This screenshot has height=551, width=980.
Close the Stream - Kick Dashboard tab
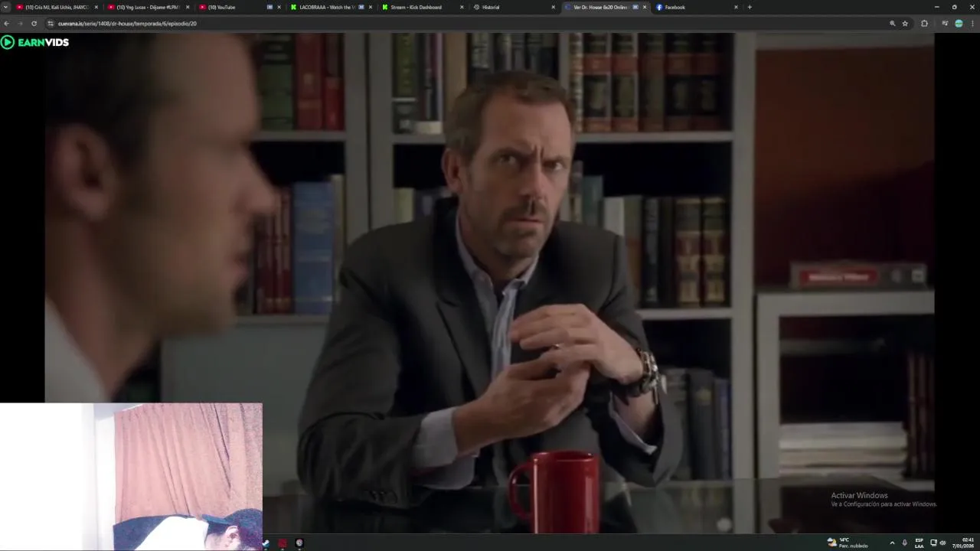[x=462, y=7]
